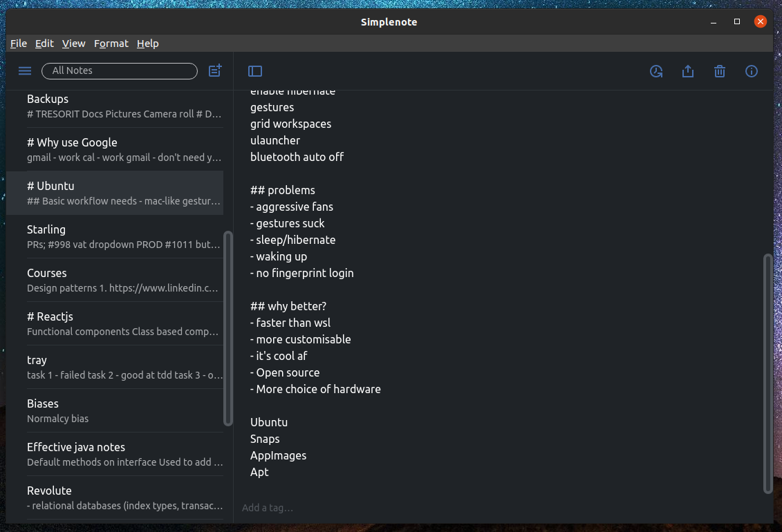Click 'Ubuntu' line near editor bottom
This screenshot has width=782, height=532.
pos(269,422)
